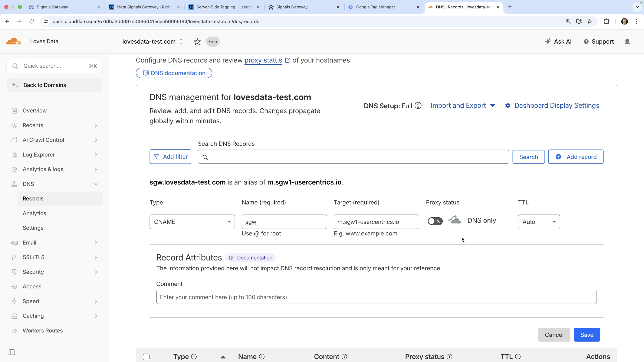Switch to the Google Tag Manager tab

click(x=384, y=7)
